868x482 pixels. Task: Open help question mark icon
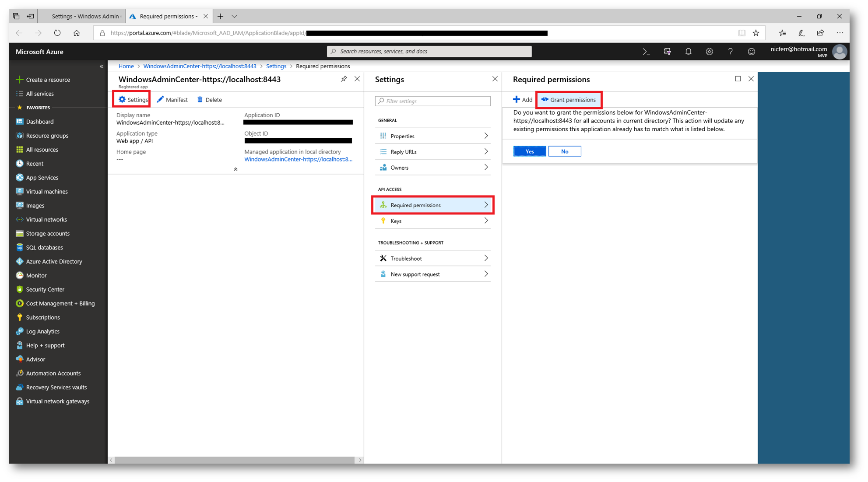[730, 52]
